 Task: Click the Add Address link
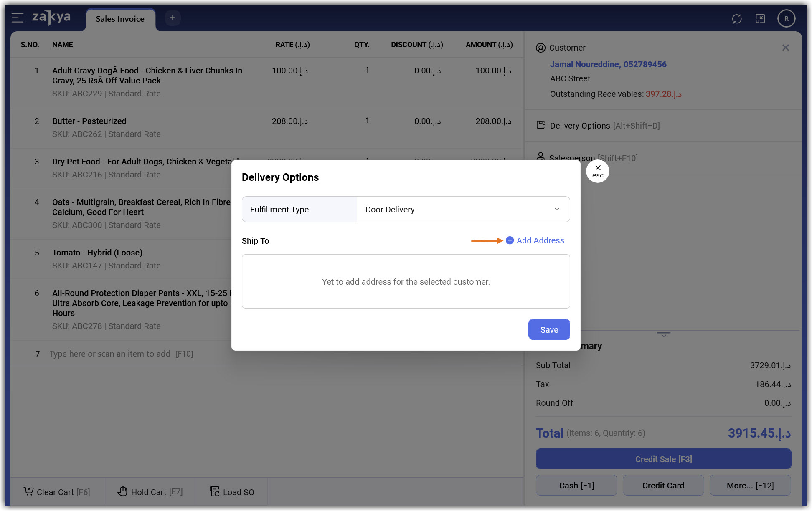click(540, 240)
